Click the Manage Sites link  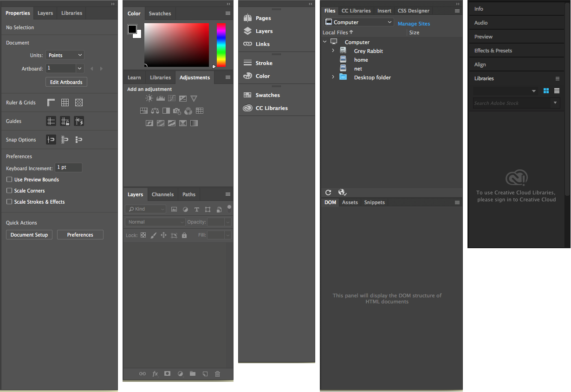click(414, 24)
